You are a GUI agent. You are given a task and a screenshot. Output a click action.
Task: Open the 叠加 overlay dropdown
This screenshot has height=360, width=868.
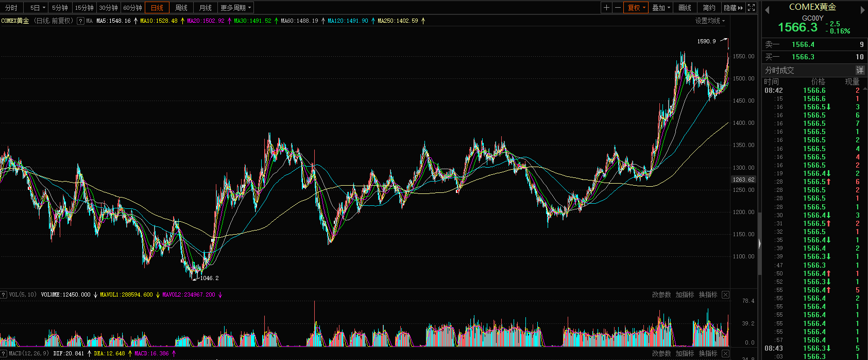click(x=661, y=8)
